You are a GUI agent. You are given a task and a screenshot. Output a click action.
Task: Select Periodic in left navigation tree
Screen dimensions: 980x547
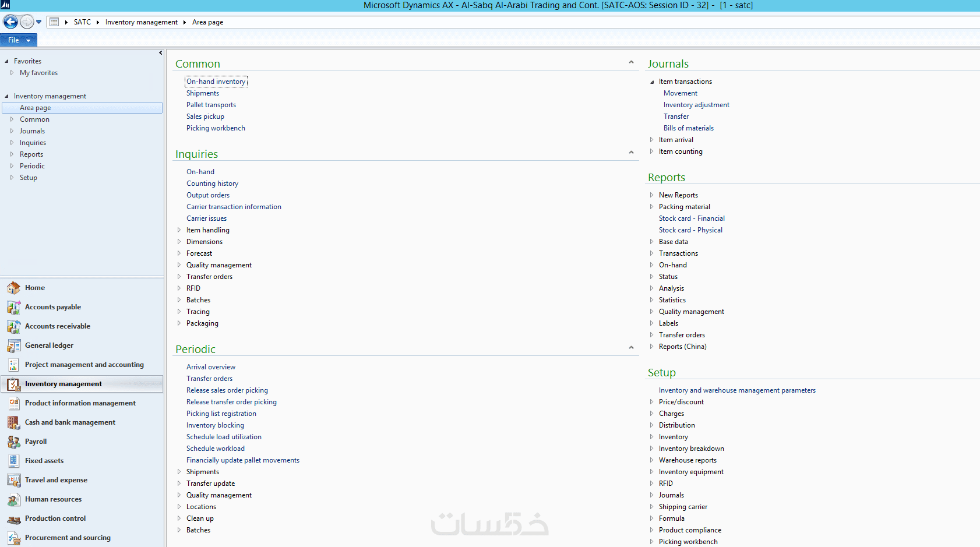(32, 166)
